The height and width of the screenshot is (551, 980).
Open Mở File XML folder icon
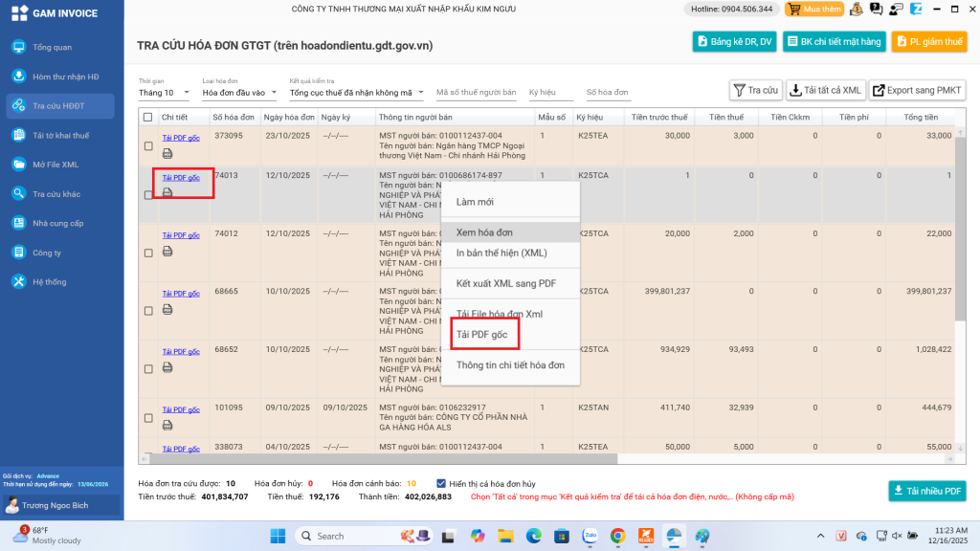tap(18, 165)
